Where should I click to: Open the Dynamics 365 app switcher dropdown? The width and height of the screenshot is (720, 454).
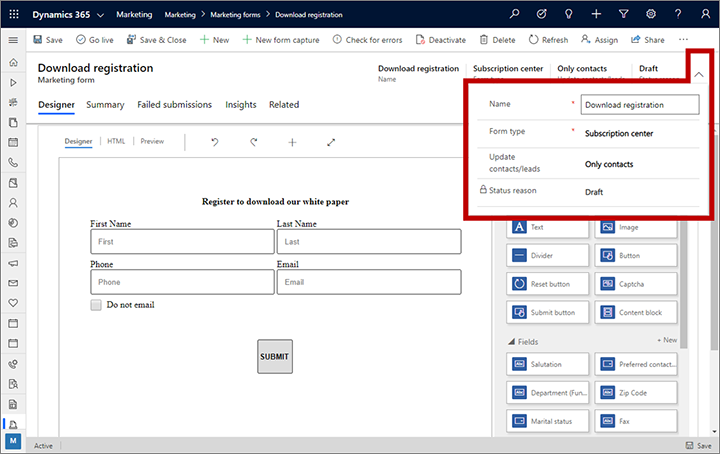pyautogui.click(x=100, y=15)
